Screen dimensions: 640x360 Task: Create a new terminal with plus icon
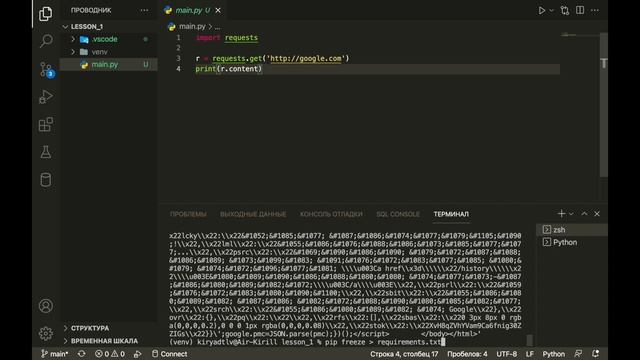561,213
